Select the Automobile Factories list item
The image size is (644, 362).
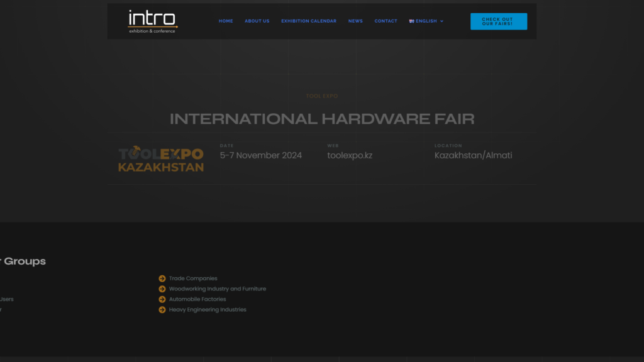click(197, 299)
